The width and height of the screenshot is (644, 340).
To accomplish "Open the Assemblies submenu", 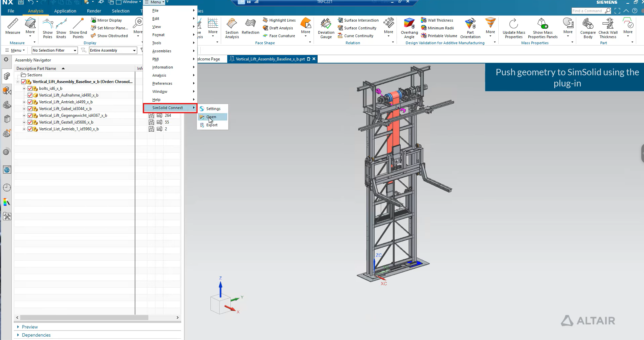I will (170, 51).
